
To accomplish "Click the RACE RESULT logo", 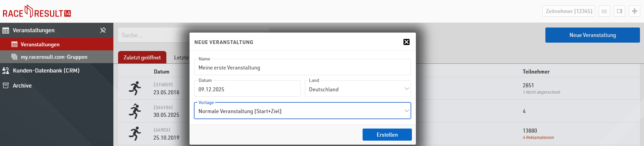I will [x=37, y=12].
